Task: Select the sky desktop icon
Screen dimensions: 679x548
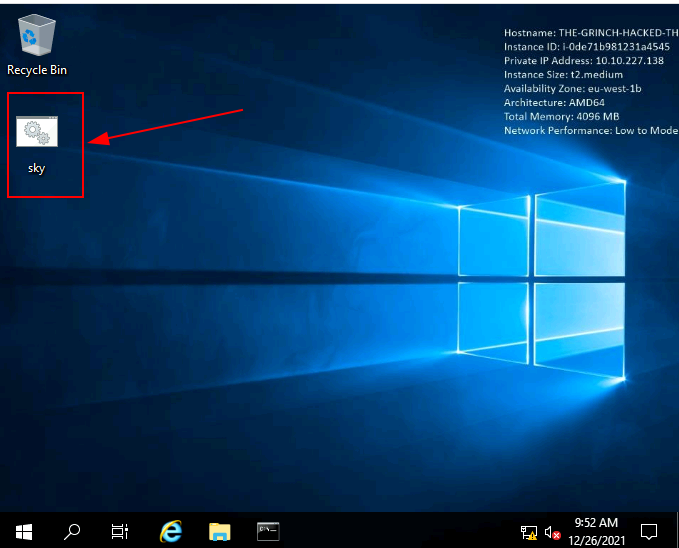Action: click(x=37, y=145)
